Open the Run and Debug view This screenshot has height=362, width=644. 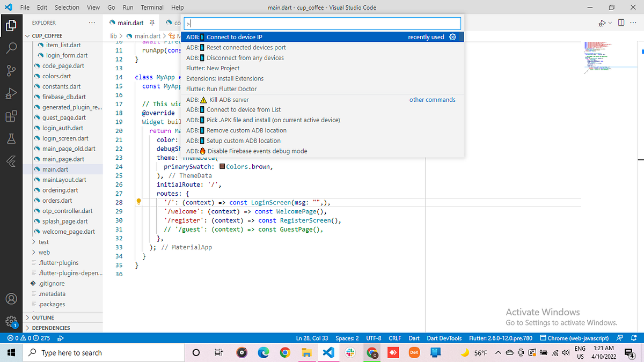pyautogui.click(x=11, y=93)
